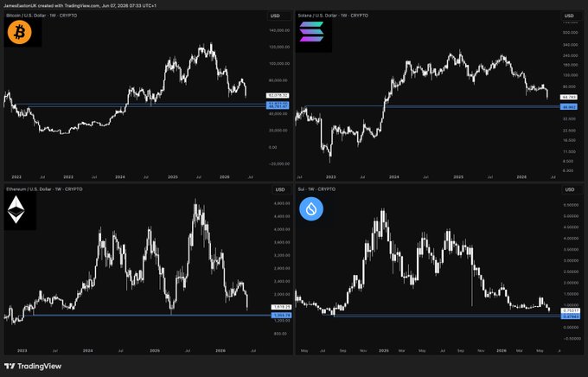
Task: Click the 140,000.00 tick on Bitcoin price axis
Action: pos(280,30)
